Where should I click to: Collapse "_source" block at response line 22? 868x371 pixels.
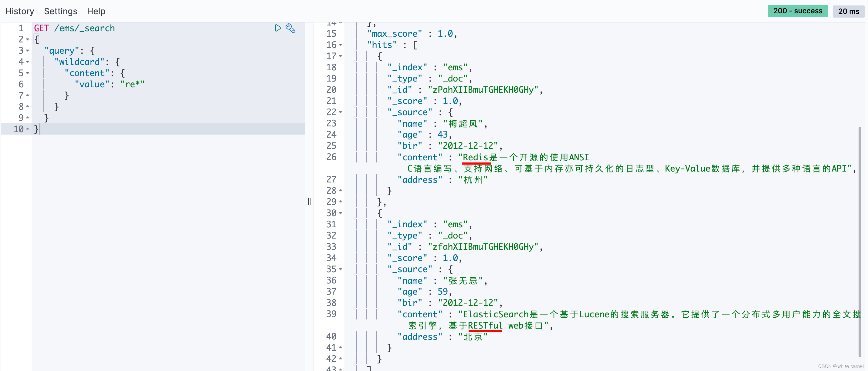(x=340, y=112)
